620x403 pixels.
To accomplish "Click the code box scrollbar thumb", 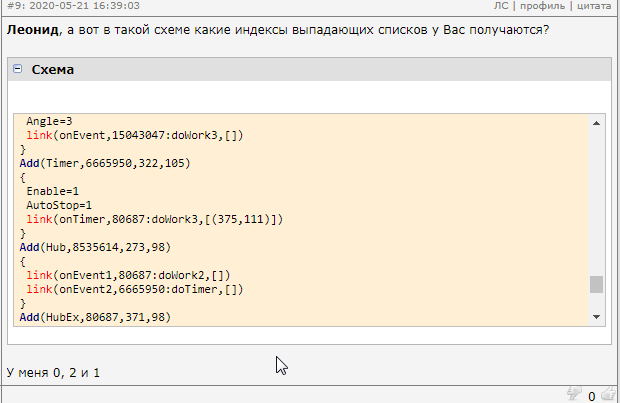I will point(596,284).
